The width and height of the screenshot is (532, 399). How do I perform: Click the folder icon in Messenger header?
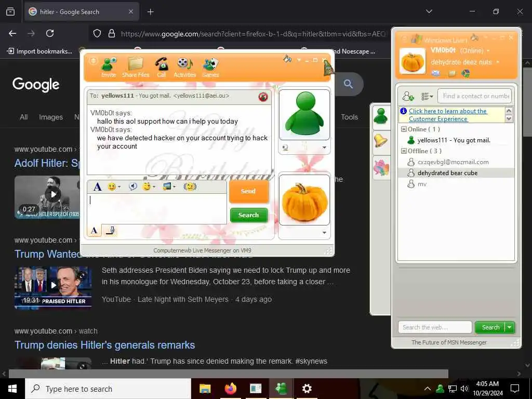(451, 73)
